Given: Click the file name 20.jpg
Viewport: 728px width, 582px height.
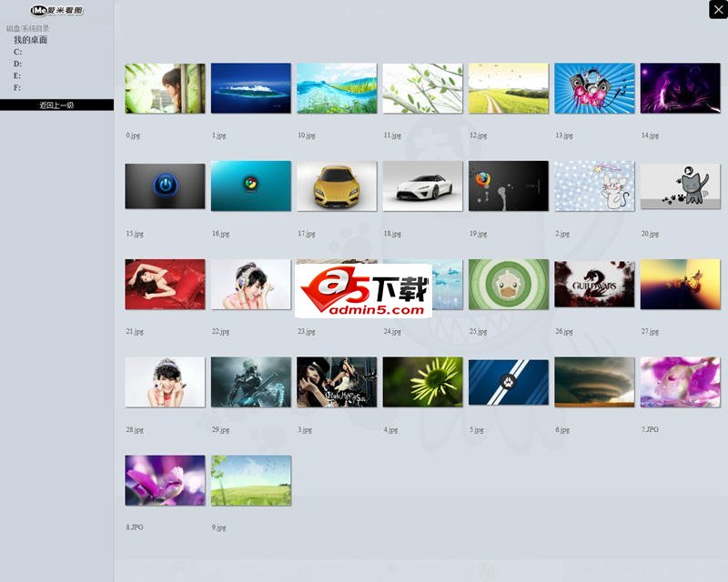Looking at the screenshot, I should coord(650,234).
